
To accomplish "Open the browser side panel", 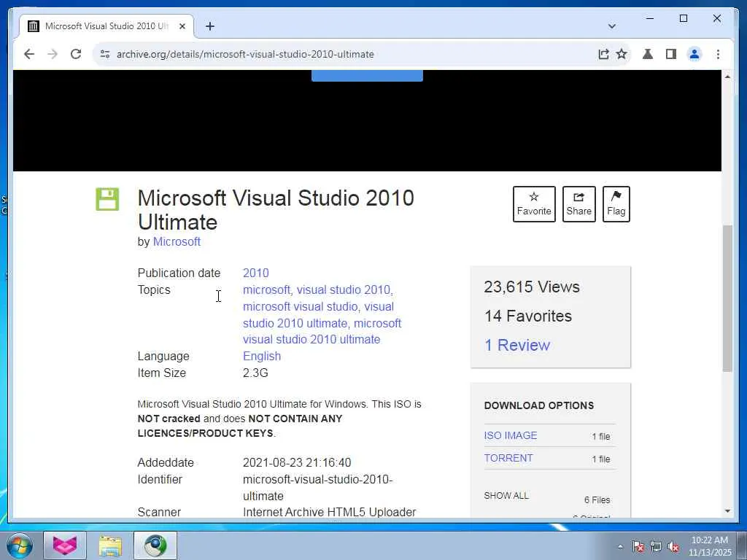I will pyautogui.click(x=671, y=54).
